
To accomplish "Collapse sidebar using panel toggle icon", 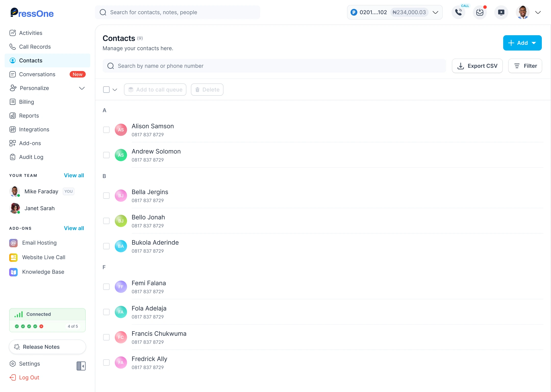I will click(81, 366).
